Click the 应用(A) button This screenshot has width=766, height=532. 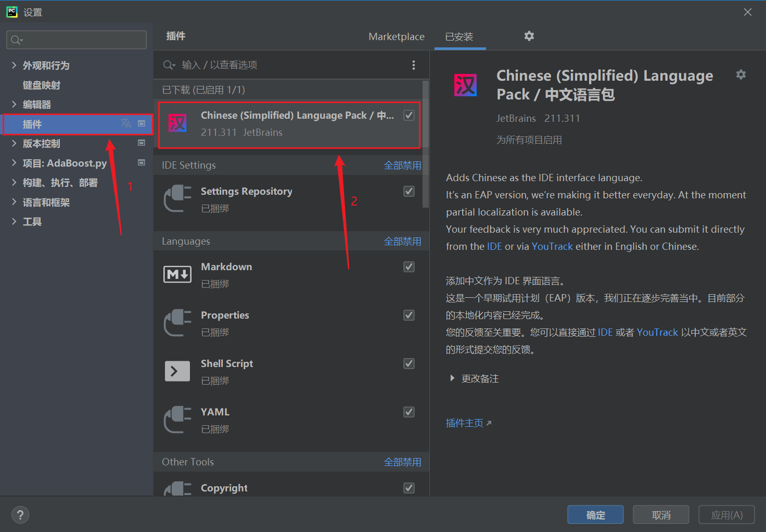[x=727, y=515]
